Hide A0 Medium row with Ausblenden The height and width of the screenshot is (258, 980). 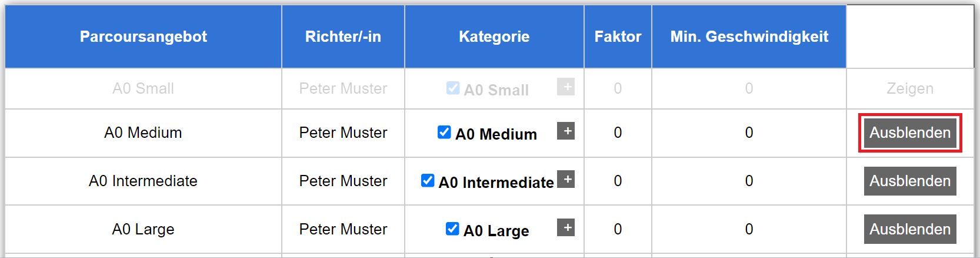pyautogui.click(x=909, y=133)
